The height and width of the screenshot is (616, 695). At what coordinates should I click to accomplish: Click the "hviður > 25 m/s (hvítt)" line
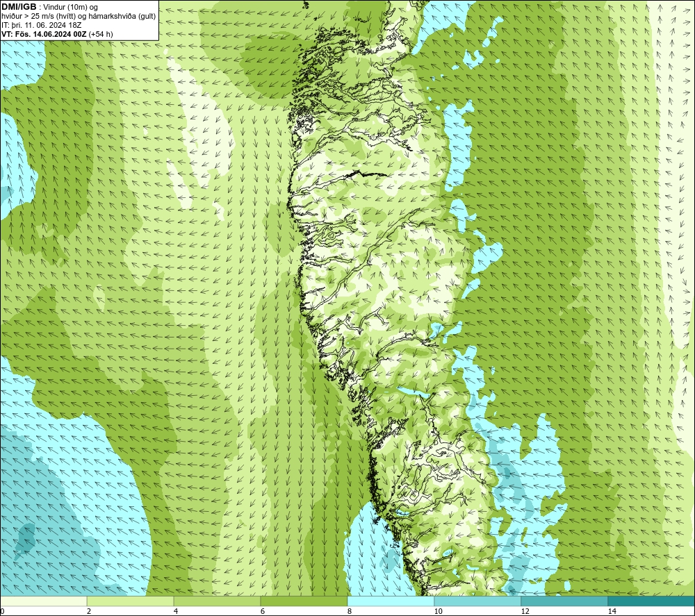point(38,17)
